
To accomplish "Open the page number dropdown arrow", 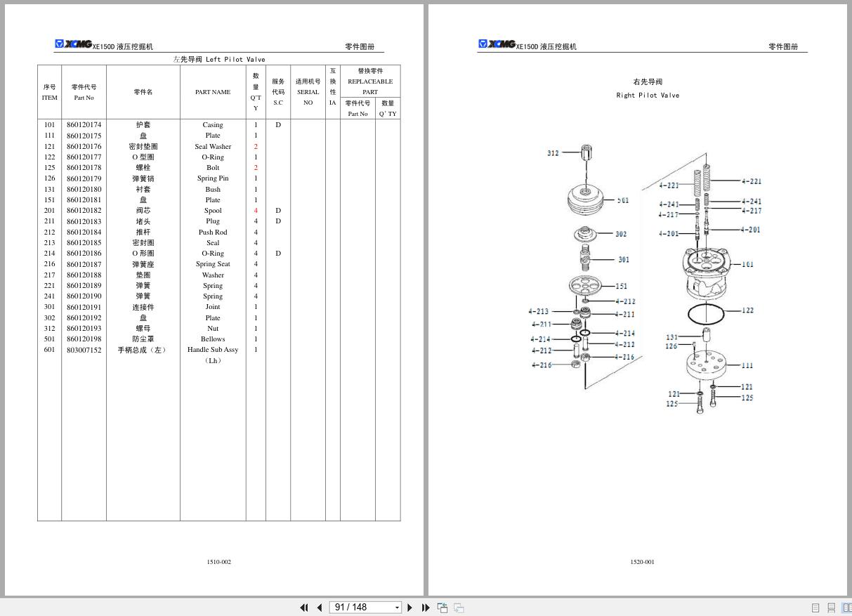I will point(397,608).
